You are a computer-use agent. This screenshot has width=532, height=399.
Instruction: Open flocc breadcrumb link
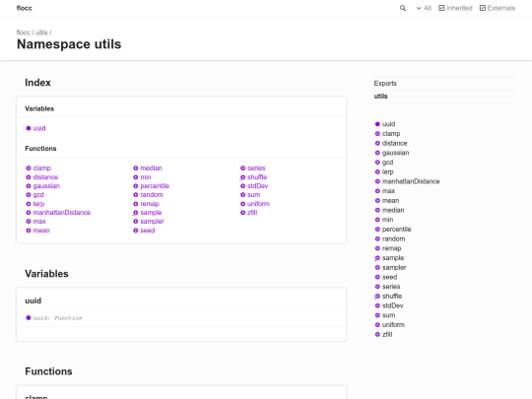pos(23,33)
